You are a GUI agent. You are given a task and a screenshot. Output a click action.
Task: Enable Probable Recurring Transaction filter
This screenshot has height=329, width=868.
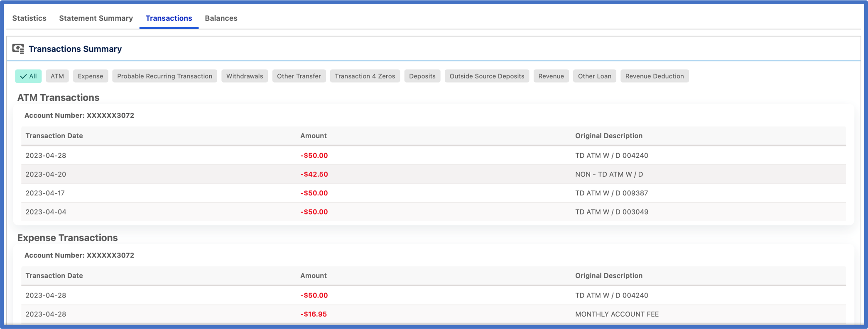164,76
